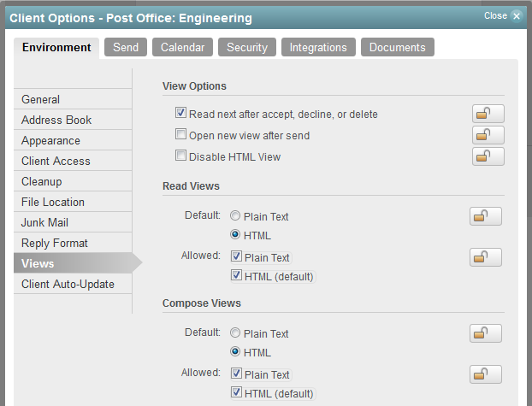Uncheck Read next after accept, decline, or delete

(181, 114)
